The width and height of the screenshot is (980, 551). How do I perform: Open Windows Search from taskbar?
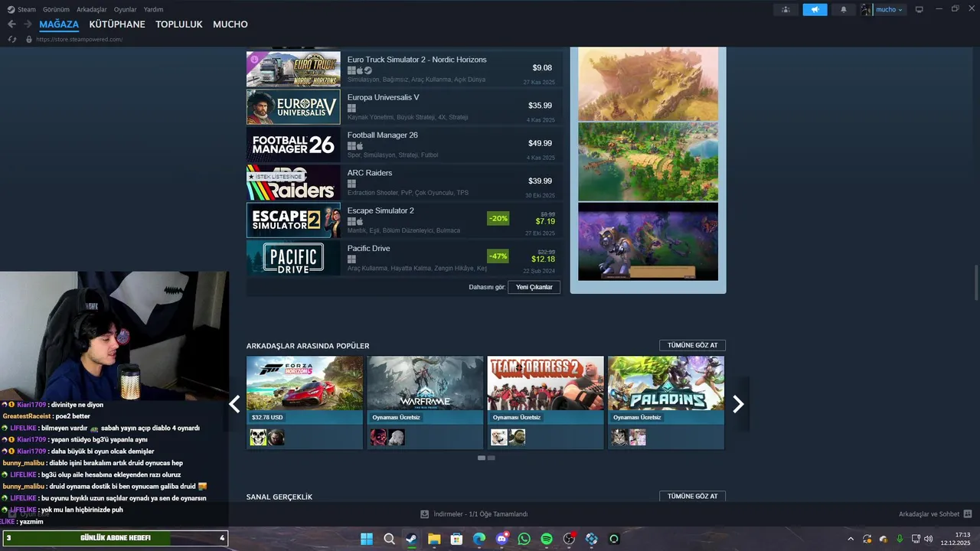tap(389, 539)
